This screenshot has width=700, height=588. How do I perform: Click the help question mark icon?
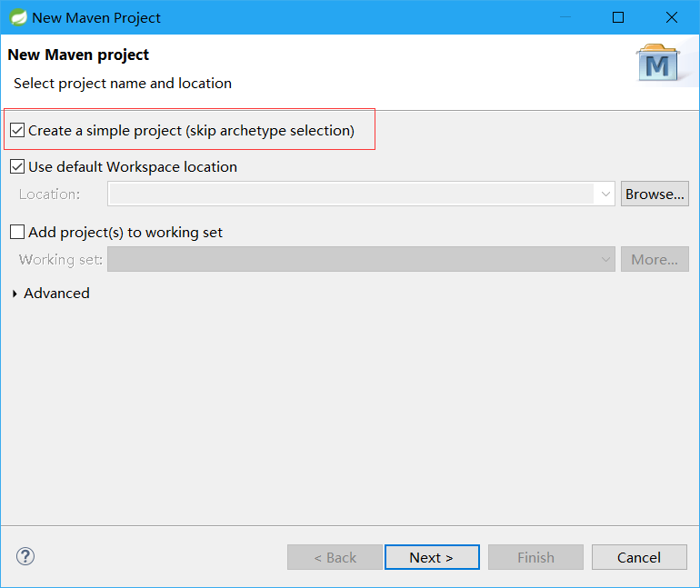(25, 556)
